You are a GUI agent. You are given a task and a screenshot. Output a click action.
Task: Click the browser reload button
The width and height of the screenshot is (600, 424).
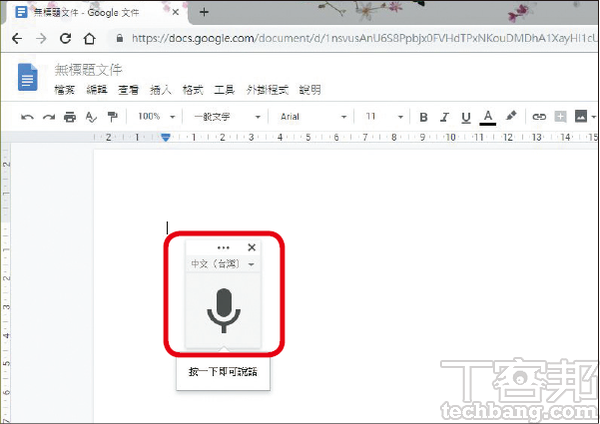pyautogui.click(x=65, y=39)
